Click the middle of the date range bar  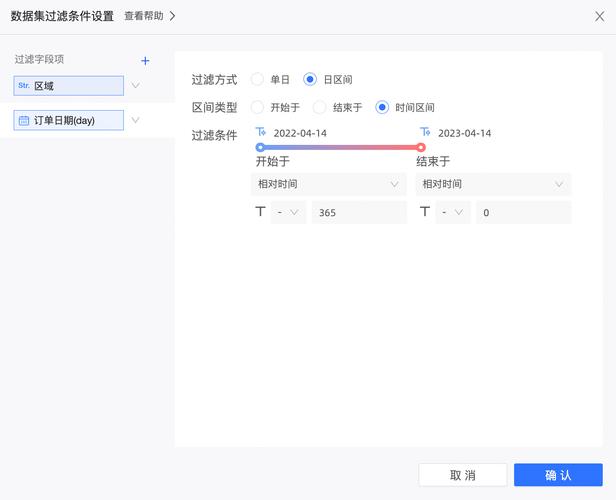click(x=340, y=148)
